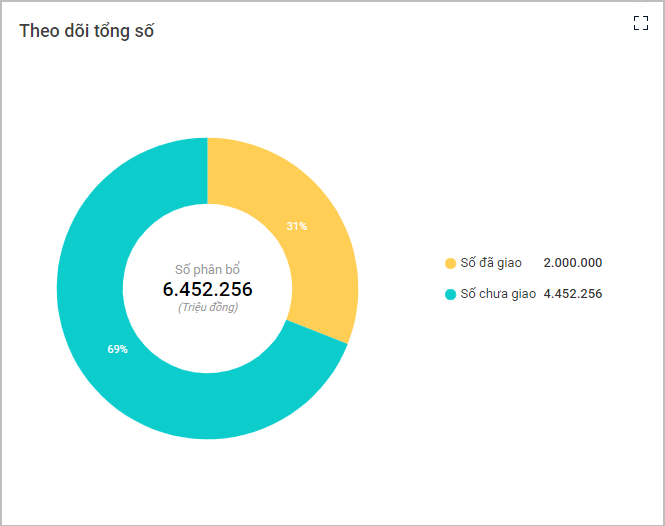Click the 6.452.256 total value
665x526 pixels.
[207, 290]
